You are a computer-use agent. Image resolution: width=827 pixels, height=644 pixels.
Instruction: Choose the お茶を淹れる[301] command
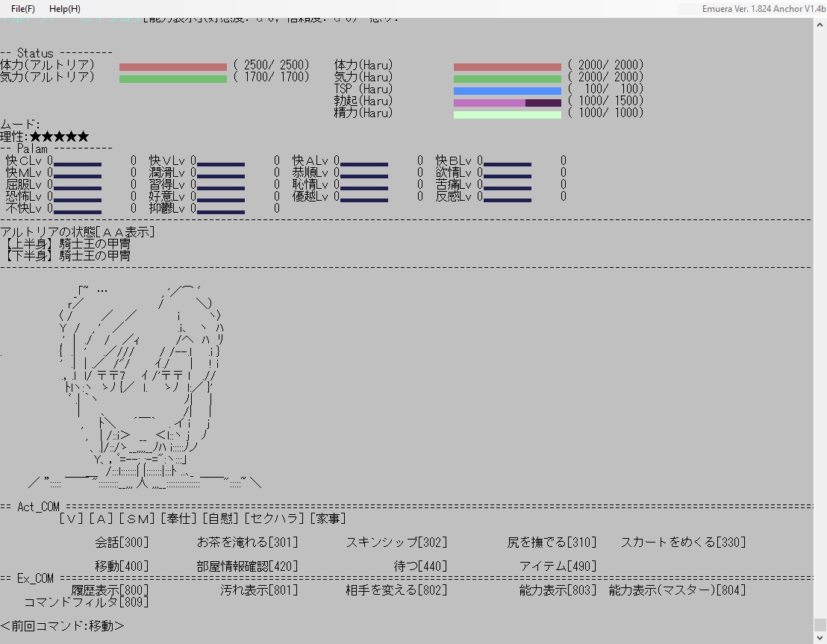click(x=247, y=543)
